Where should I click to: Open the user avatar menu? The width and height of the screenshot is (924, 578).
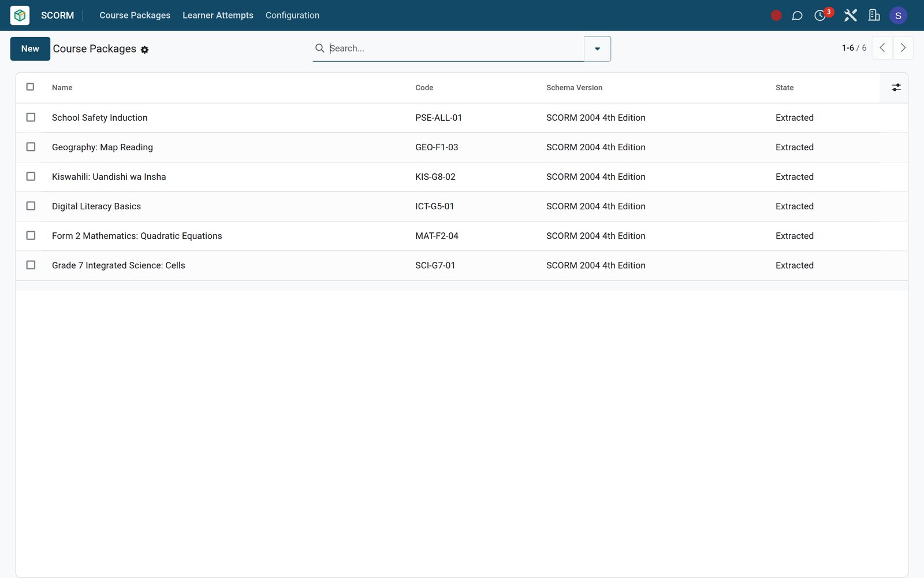(898, 16)
